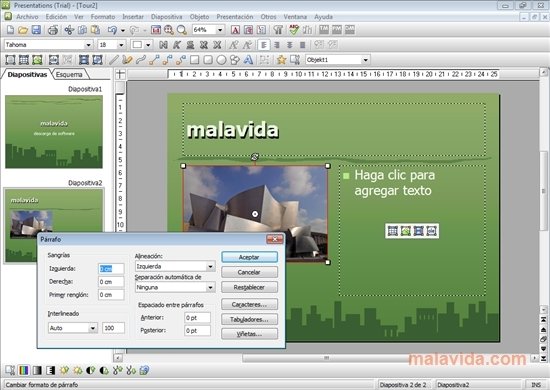Expand the undo history dropdown arrow
The width and height of the screenshot is (550, 390).
[x=123, y=31]
